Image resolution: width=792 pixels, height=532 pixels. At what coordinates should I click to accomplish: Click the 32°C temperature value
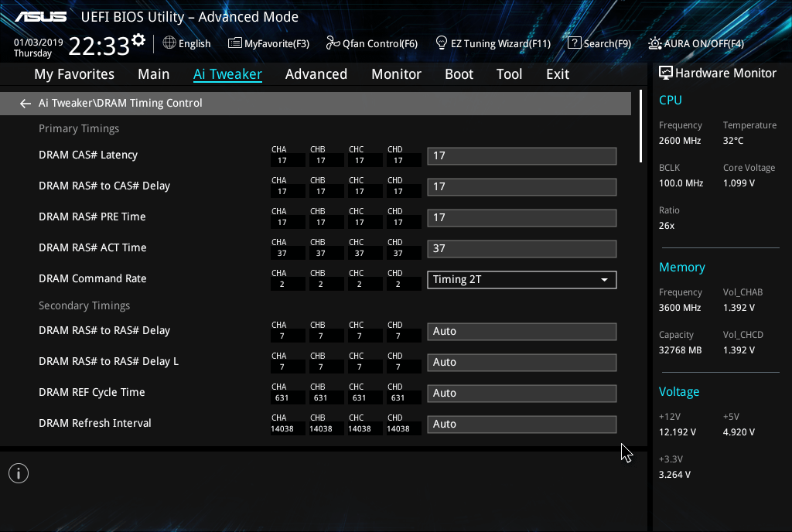pyautogui.click(x=733, y=141)
